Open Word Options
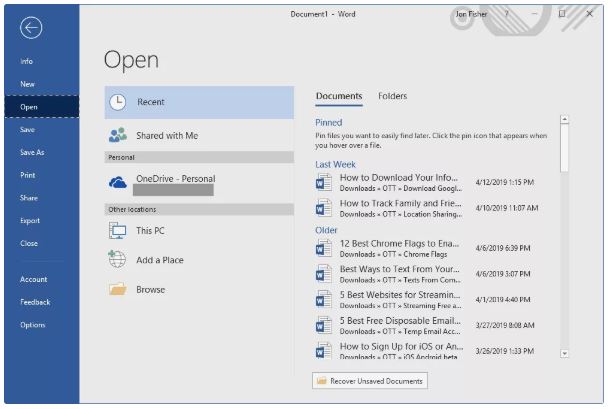This screenshot has height=409, width=609. coord(42,325)
